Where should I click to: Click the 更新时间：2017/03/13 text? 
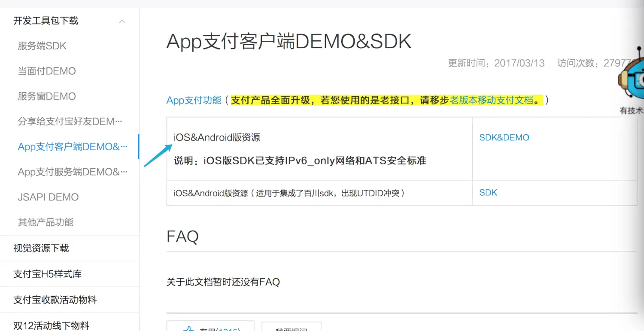point(496,63)
